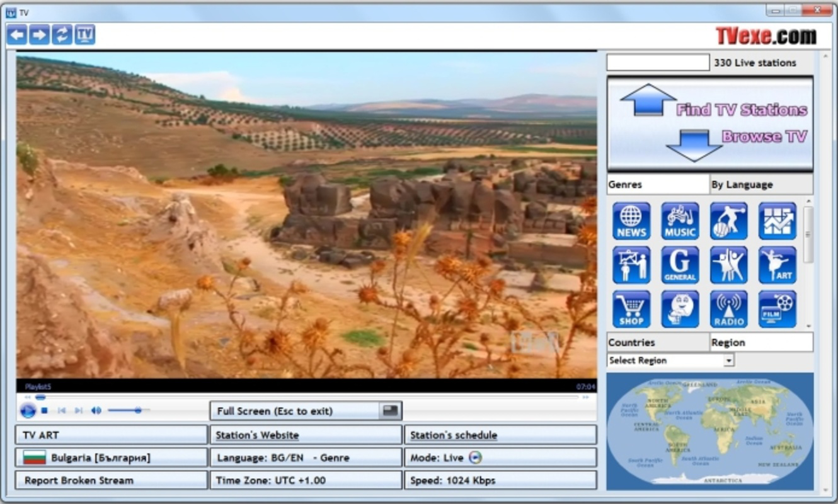Click the station search input field
This screenshot has width=838, height=504.
658,62
